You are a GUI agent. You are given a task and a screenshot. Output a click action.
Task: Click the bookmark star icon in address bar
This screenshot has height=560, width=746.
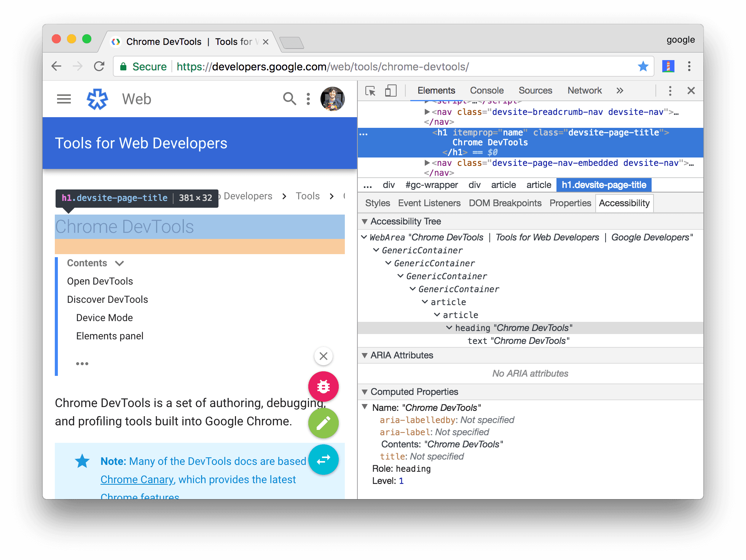click(x=644, y=67)
